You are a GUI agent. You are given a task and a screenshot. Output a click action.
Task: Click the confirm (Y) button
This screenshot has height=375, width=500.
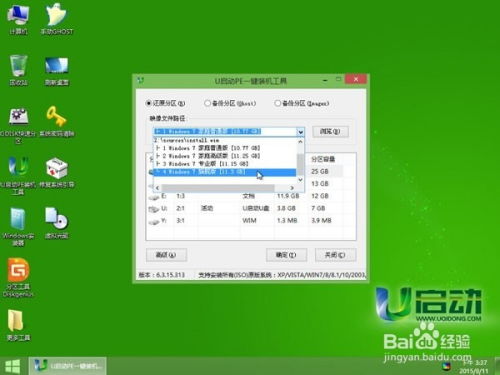tap(286, 255)
